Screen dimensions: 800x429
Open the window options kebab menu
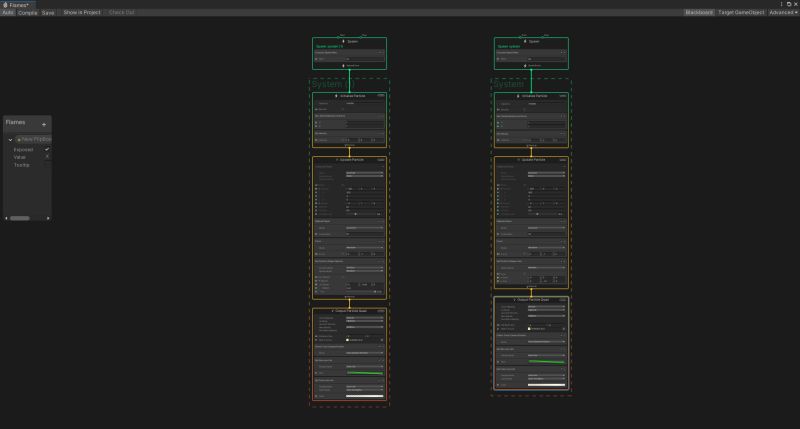tap(781, 4)
